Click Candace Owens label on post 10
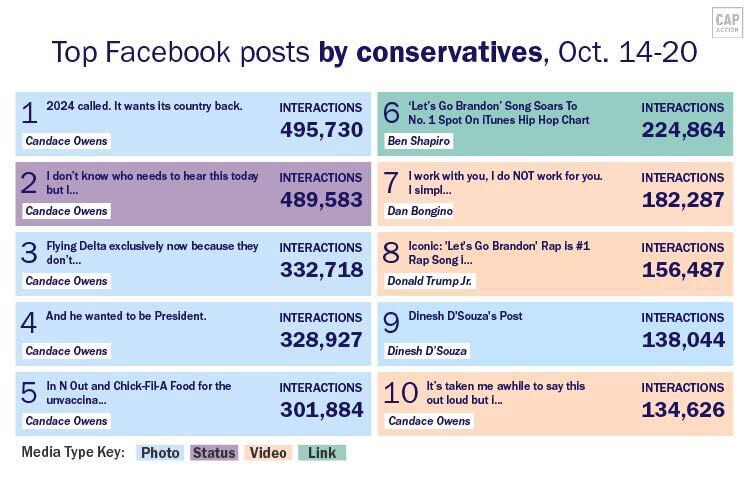Image resolution: width=750 pixels, height=500 pixels. pos(429,421)
